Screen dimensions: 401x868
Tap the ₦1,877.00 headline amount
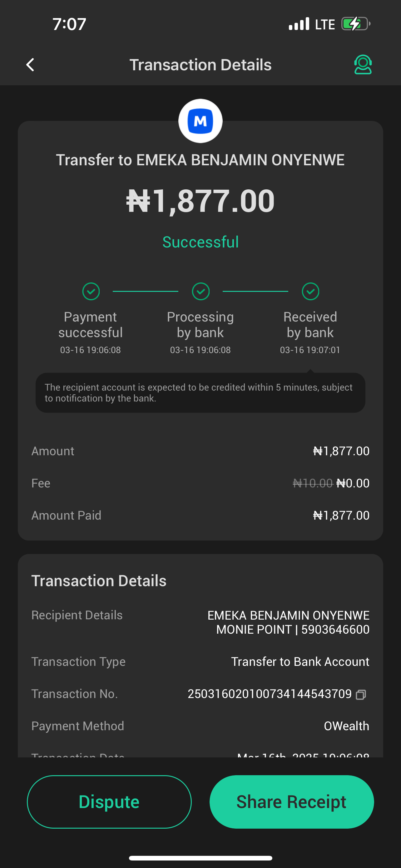point(201,201)
